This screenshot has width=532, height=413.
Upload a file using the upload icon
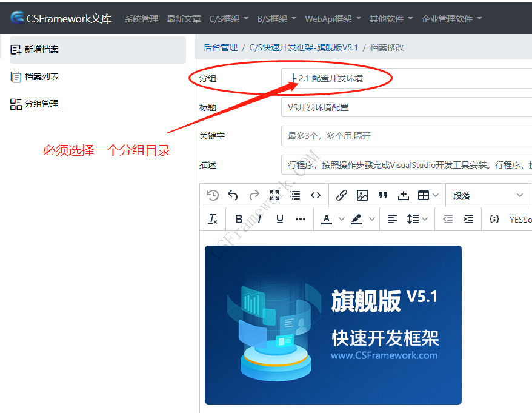[x=404, y=195]
